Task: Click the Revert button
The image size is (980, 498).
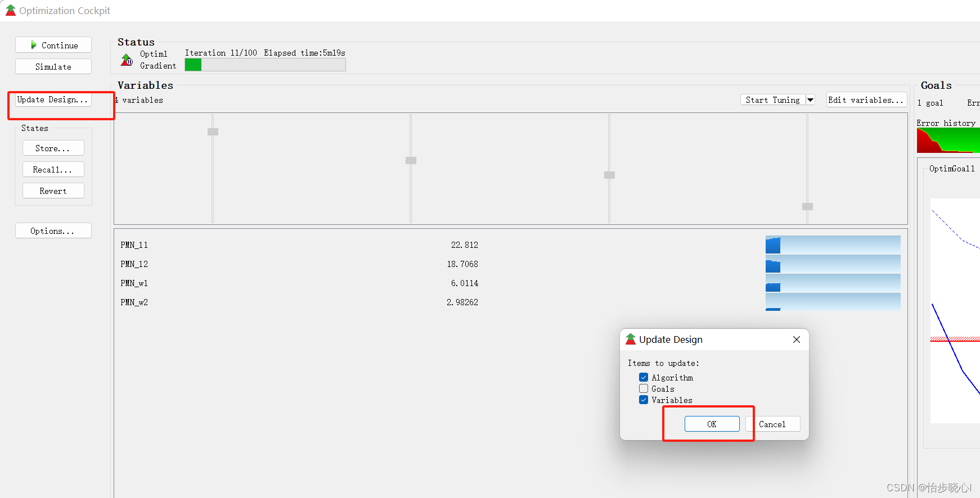Action: [53, 191]
